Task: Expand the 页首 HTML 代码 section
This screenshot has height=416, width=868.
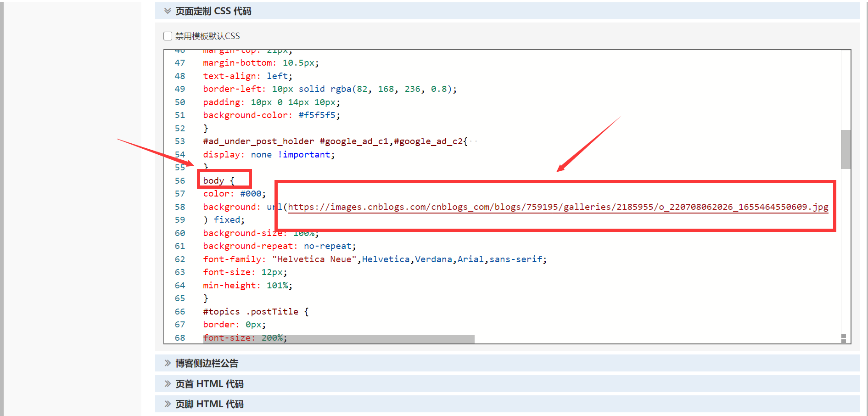Action: [x=209, y=384]
